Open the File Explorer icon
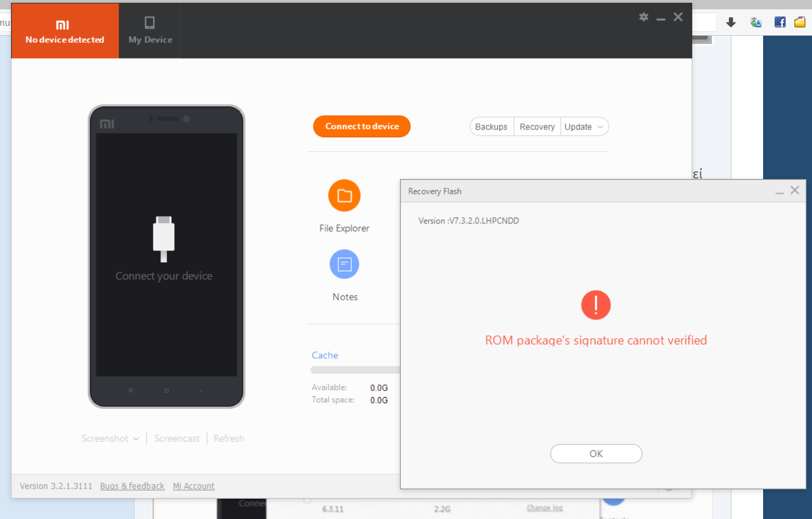The image size is (812, 519). (x=344, y=196)
